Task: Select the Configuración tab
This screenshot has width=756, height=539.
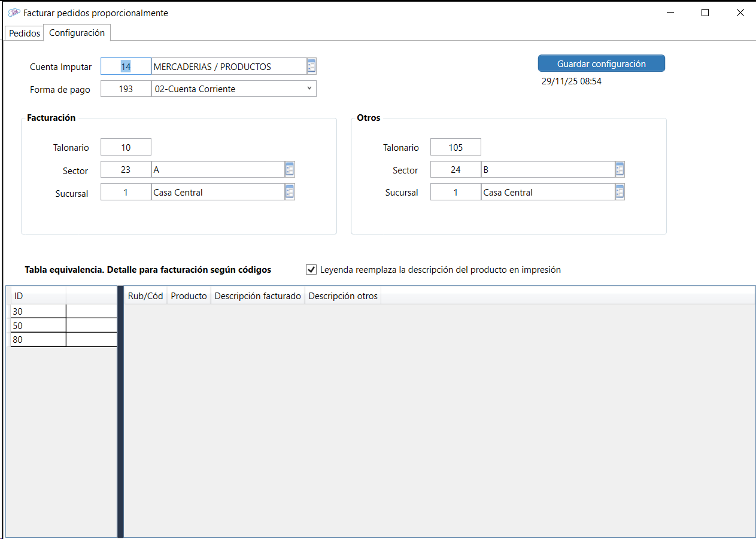Action: (x=77, y=33)
